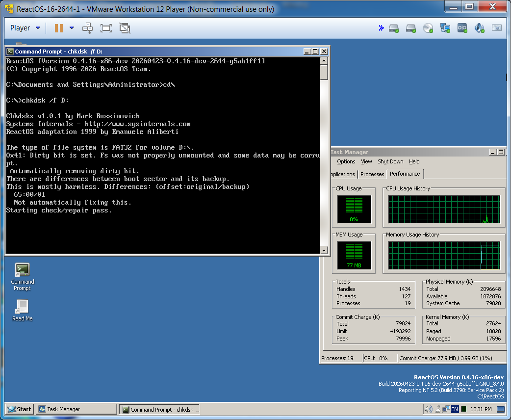Select Task Manager taskbar button
This screenshot has width=511, height=420.
(x=77, y=409)
